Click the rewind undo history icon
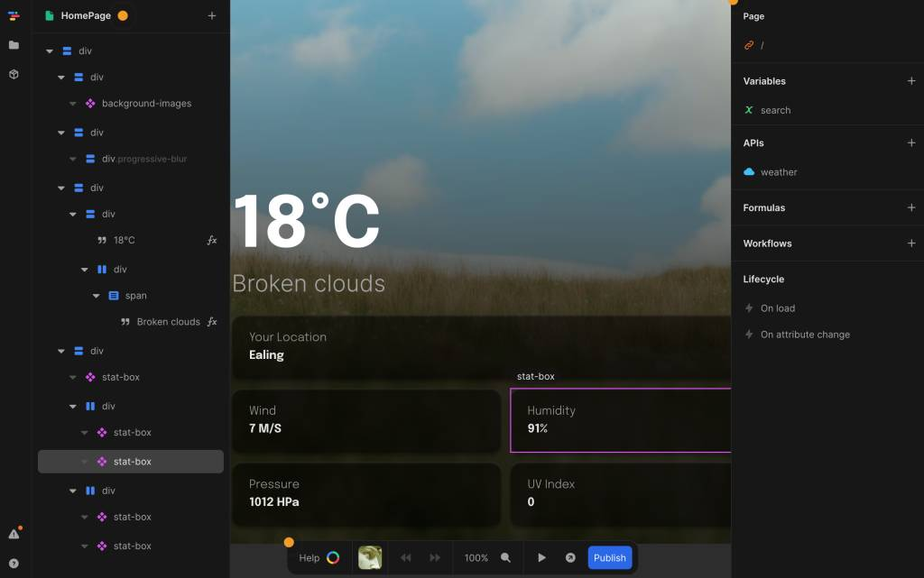 pos(405,557)
